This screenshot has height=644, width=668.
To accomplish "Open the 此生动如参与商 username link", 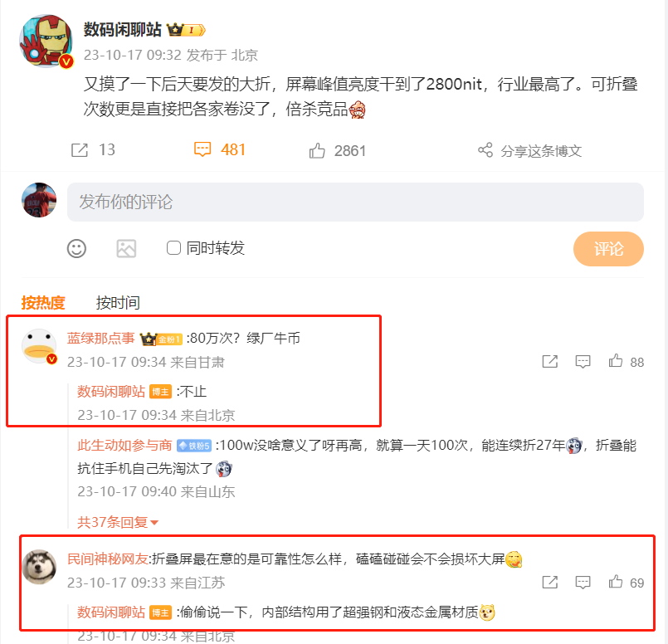I will (x=124, y=446).
